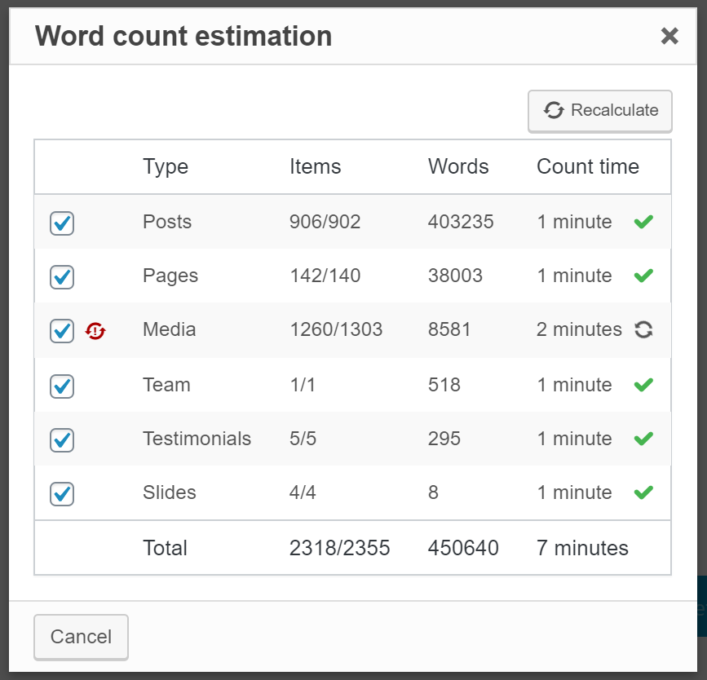707x680 pixels.
Task: Select the Media type label
Action: click(x=169, y=330)
